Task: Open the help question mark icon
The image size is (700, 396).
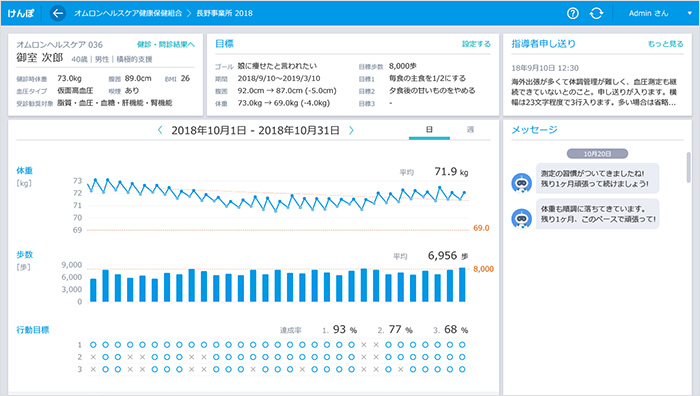Action: click(x=573, y=13)
